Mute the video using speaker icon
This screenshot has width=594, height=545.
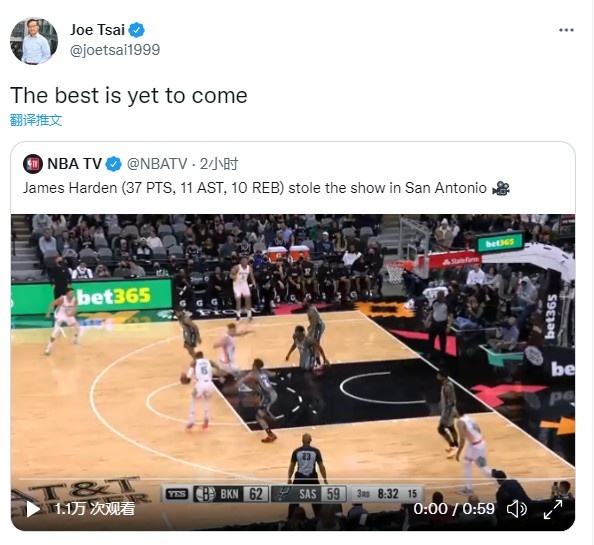517,509
